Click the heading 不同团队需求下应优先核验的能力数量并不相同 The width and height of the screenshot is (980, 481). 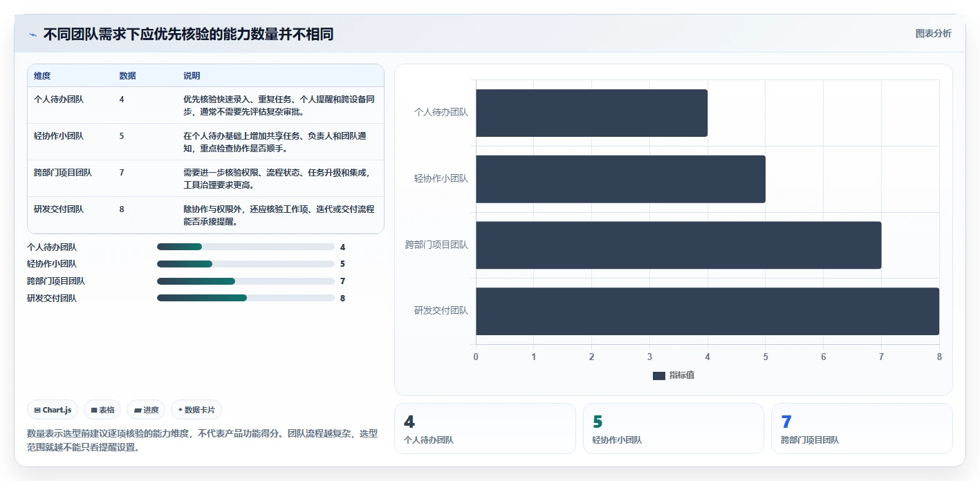tap(189, 35)
